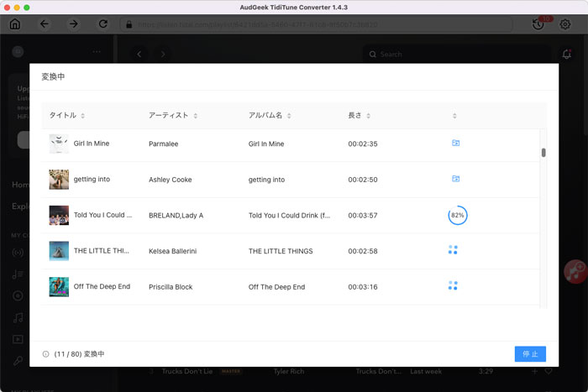Click album name THE LITTLE THINGS
This screenshot has height=392, width=588.
[281, 251]
